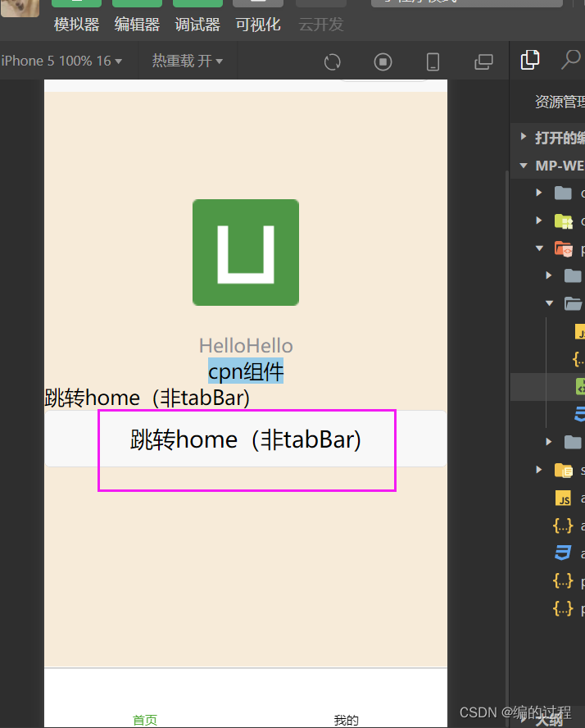Select the highlighted green vue file icon
This screenshot has width=585, height=728.
pyautogui.click(x=580, y=386)
